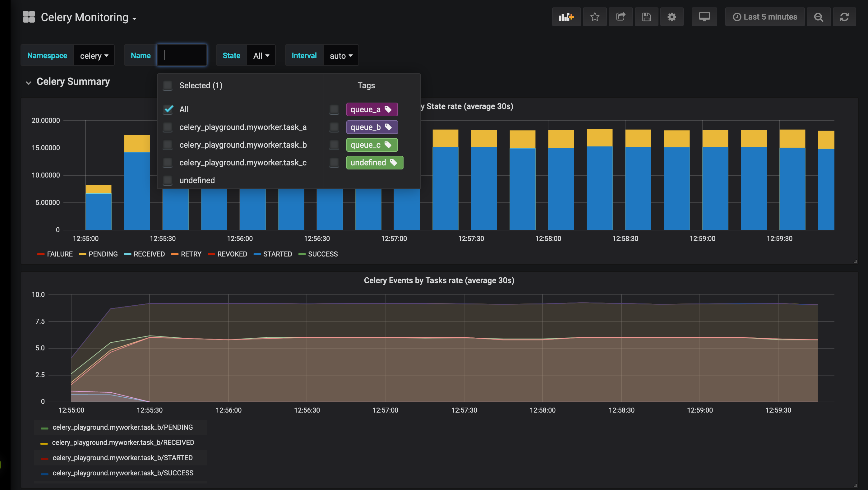
Task: Check the task_a option checkbox
Action: (x=168, y=127)
